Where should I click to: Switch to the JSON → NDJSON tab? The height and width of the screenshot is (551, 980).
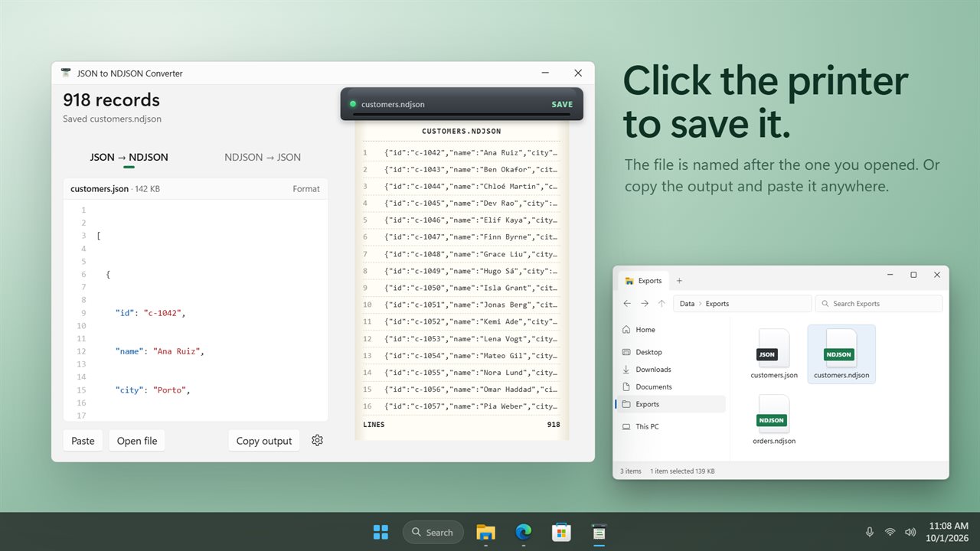point(129,157)
